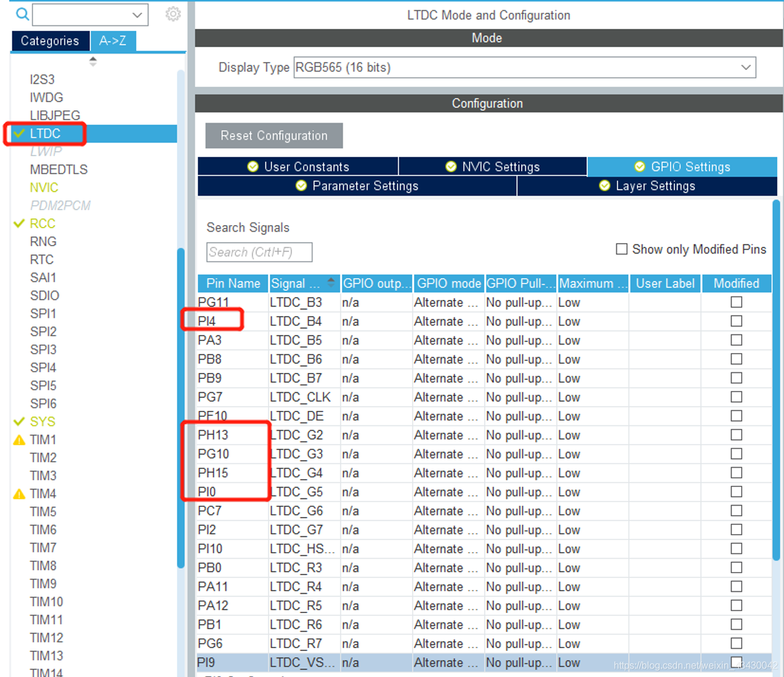The width and height of the screenshot is (784, 677).
Task: Click the green checkmark beside SYS
Action: [x=19, y=421]
